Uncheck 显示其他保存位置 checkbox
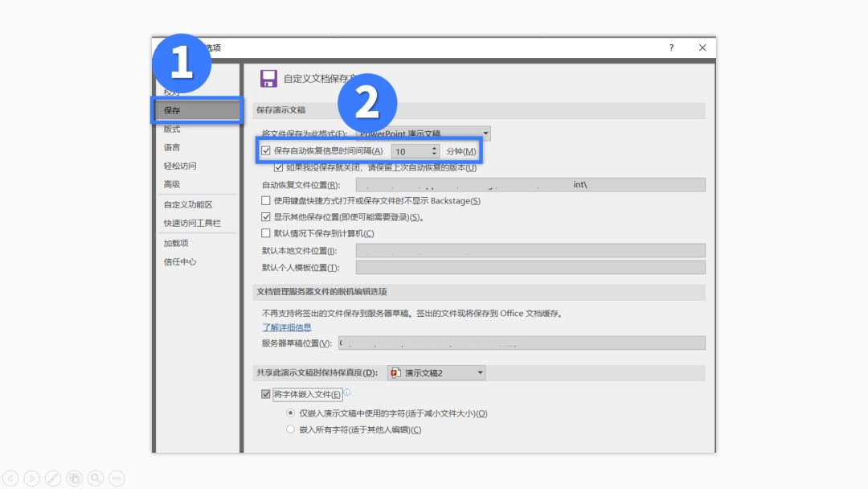Screen dimensions: 868x489 tap(266, 216)
